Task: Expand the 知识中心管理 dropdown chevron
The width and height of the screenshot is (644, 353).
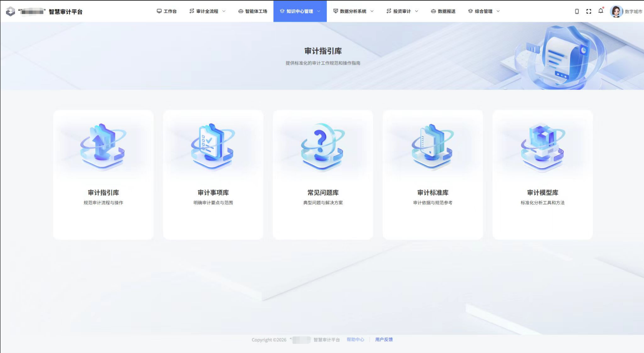Action: [319, 11]
